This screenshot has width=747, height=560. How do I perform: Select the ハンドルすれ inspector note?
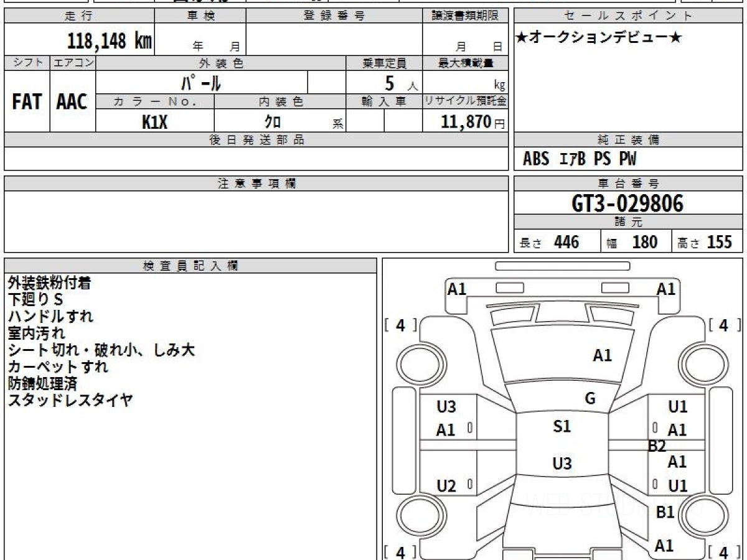[x=50, y=317]
